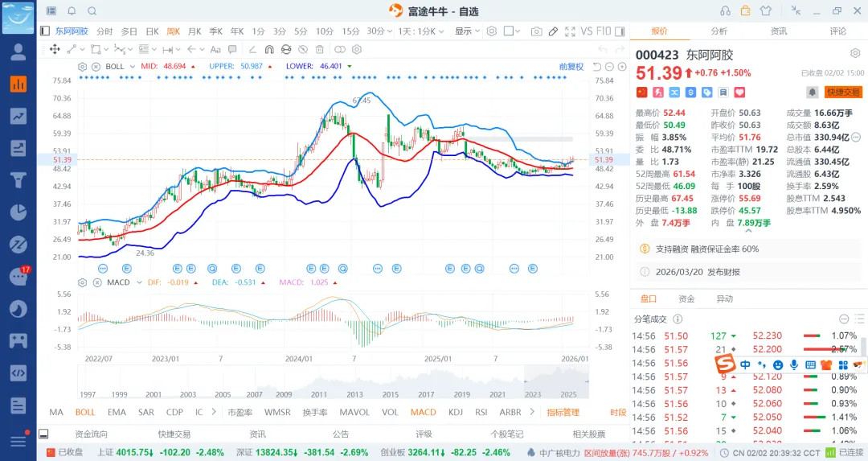868x461 pixels.
Task: Switch to the 资金 tab below quotes
Action: click(x=686, y=298)
